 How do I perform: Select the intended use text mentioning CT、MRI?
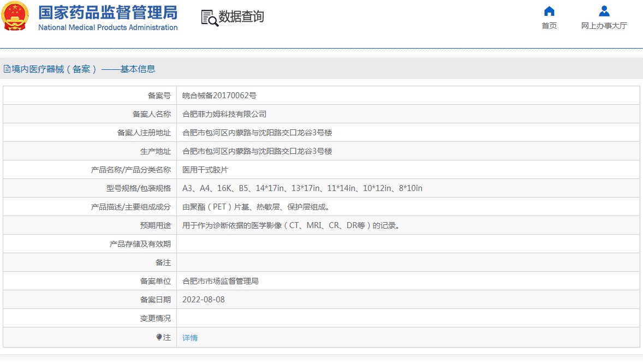click(291, 225)
